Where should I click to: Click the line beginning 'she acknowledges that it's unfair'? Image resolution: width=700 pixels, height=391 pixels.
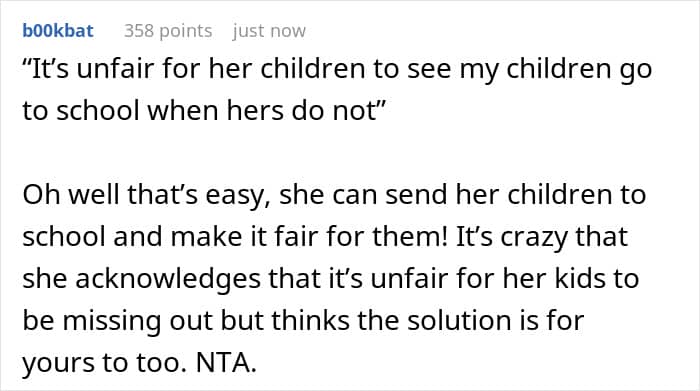(x=331, y=279)
